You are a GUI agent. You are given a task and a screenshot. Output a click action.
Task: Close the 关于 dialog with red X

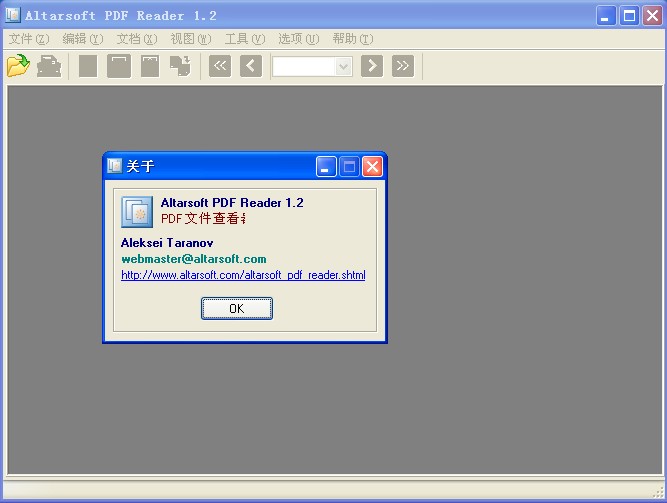point(372,166)
